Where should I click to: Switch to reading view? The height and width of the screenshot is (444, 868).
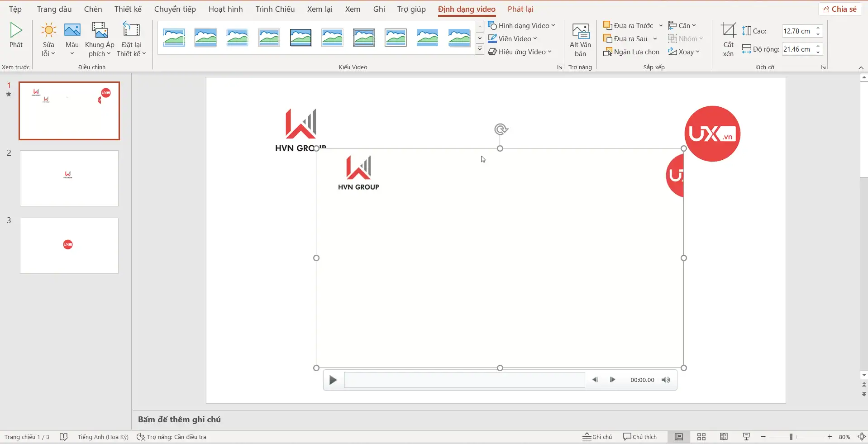point(724,437)
